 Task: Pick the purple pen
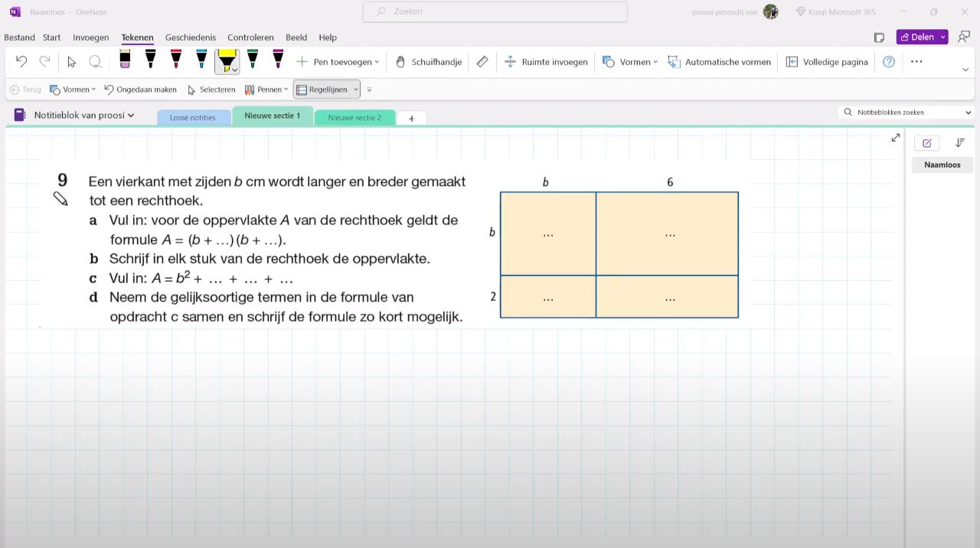pyautogui.click(x=278, y=60)
